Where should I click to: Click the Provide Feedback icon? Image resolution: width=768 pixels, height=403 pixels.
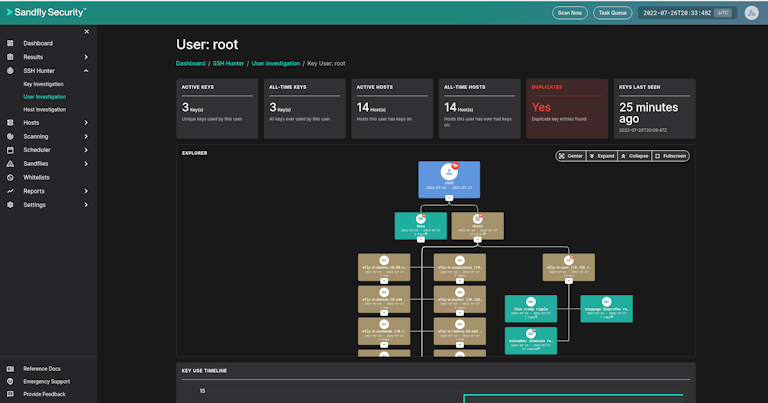click(10, 394)
